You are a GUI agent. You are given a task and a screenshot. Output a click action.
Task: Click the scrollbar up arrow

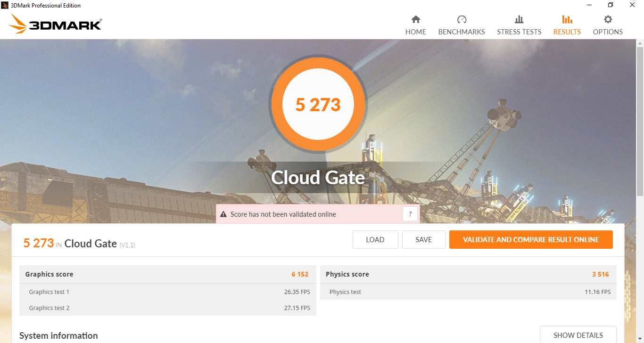pos(640,43)
